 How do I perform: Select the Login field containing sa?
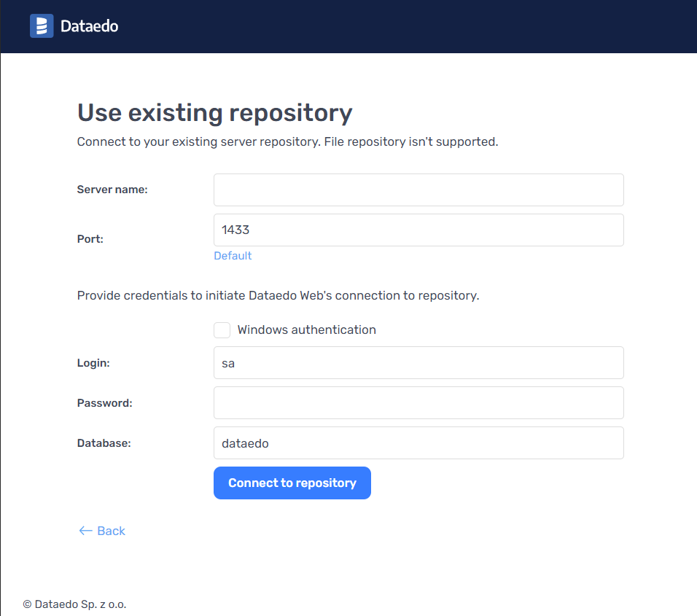coord(418,362)
